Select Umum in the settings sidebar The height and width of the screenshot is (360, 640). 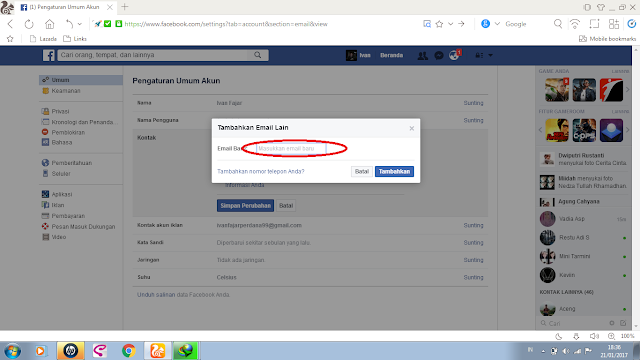(81, 80)
